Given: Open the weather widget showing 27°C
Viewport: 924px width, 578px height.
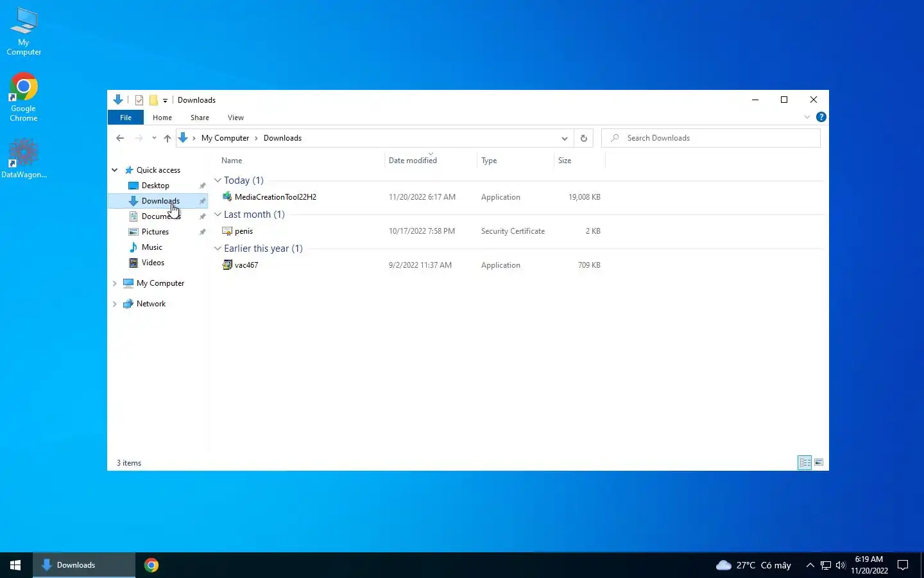Looking at the screenshot, I should 754,565.
